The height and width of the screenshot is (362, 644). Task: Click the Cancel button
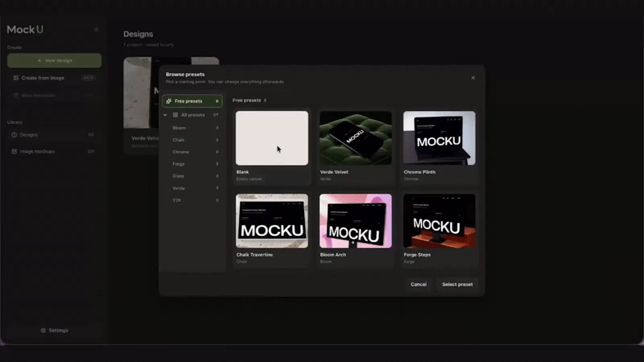click(x=418, y=284)
